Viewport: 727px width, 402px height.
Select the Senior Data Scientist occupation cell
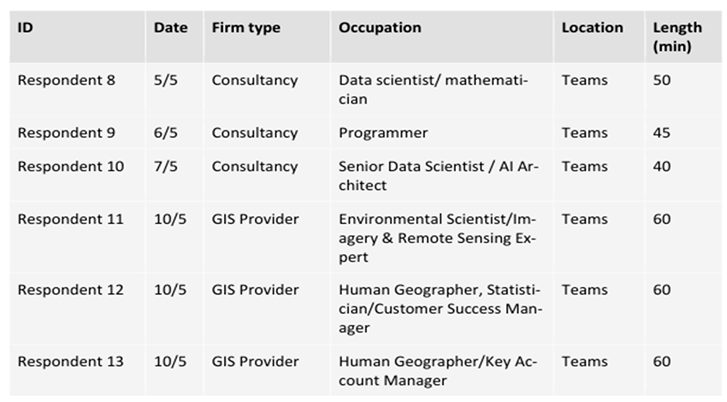pos(438,175)
